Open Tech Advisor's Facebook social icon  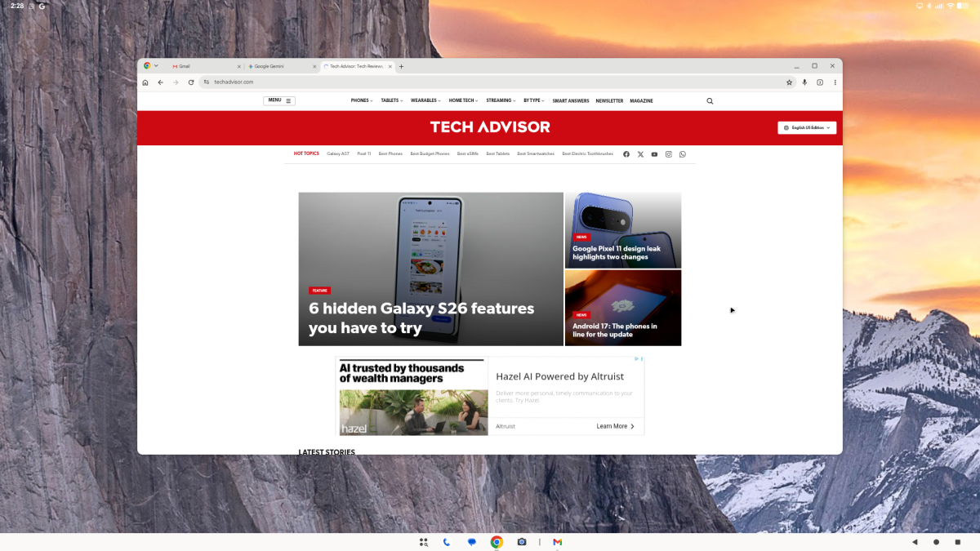[626, 153]
